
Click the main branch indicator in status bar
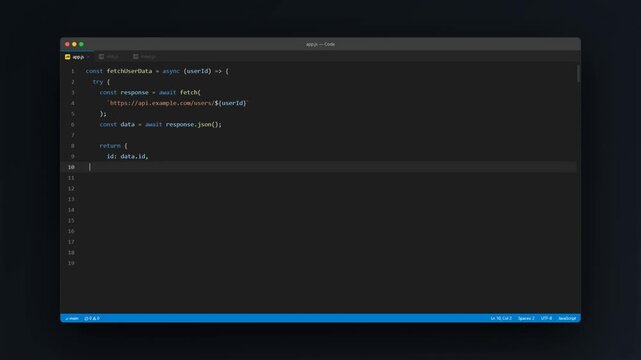coord(72,318)
